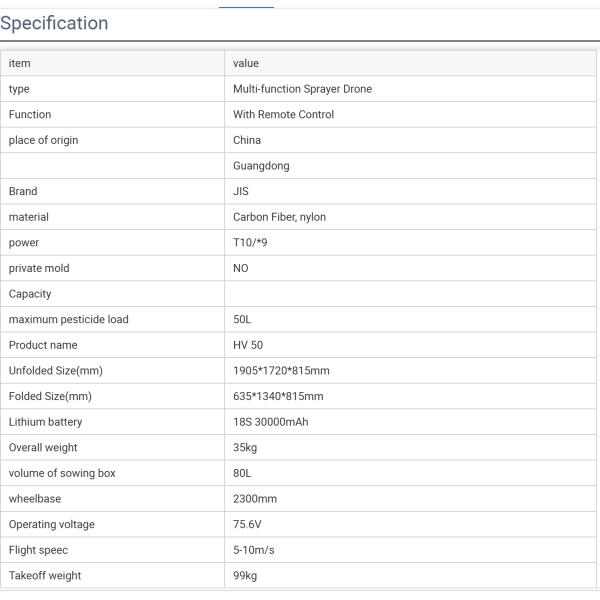Click the Brand value 'JIS'

(241, 191)
